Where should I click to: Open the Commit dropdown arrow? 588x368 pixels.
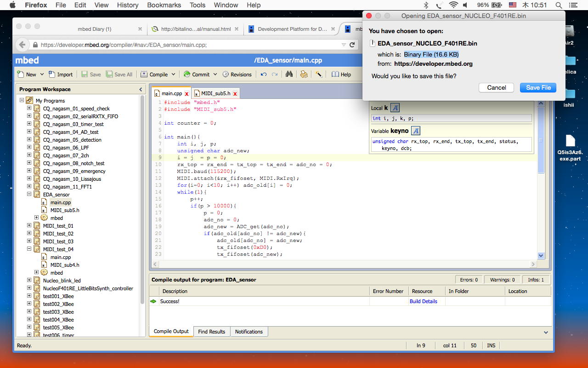click(215, 75)
